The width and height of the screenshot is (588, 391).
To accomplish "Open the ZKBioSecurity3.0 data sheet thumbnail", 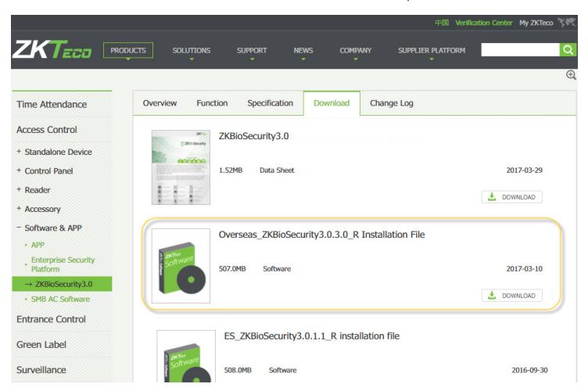I will pos(181,167).
